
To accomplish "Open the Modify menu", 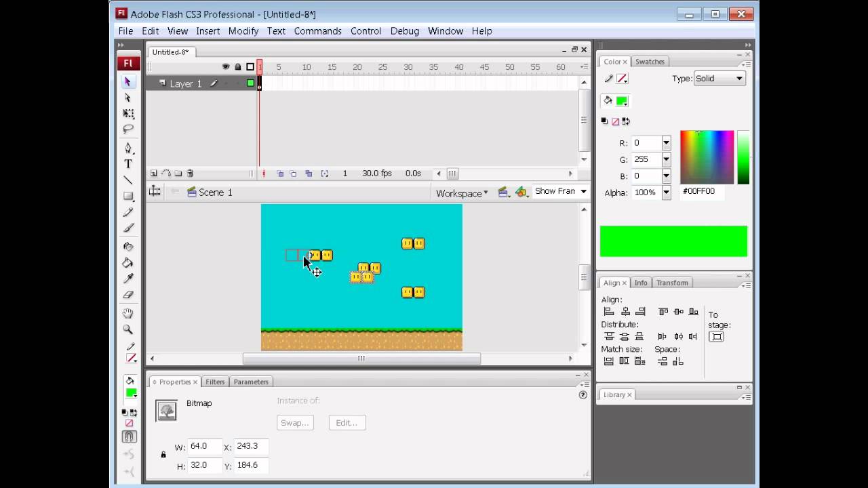I will [x=243, y=31].
